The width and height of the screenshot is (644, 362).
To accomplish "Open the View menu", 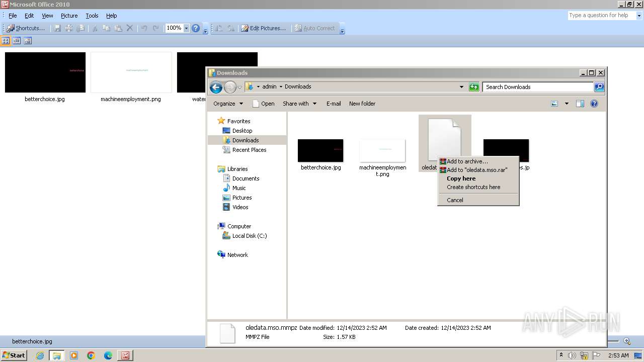I will pyautogui.click(x=47, y=16).
